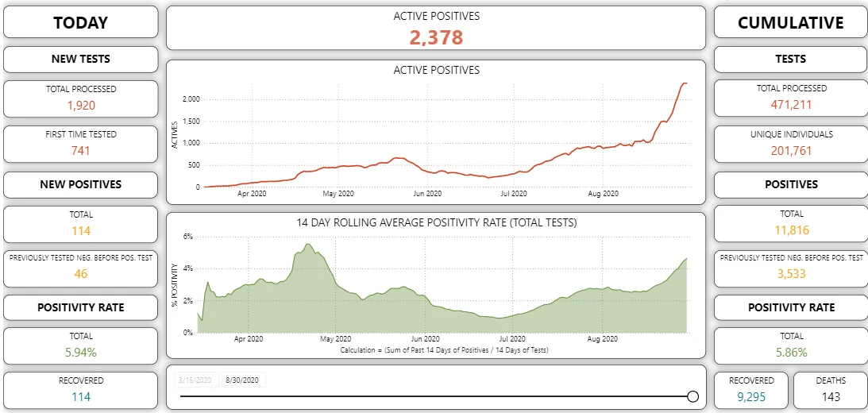Click the Active Positives 2,378 card

pos(436,29)
